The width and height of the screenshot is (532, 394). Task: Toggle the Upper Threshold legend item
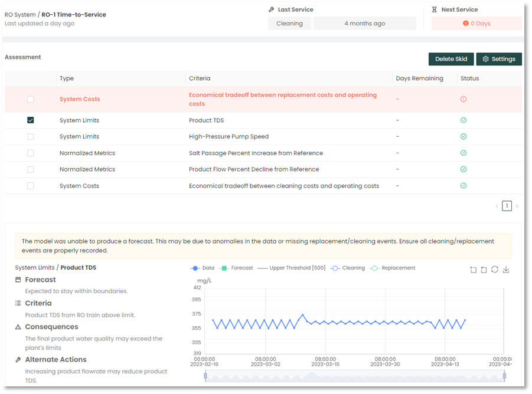pos(291,268)
